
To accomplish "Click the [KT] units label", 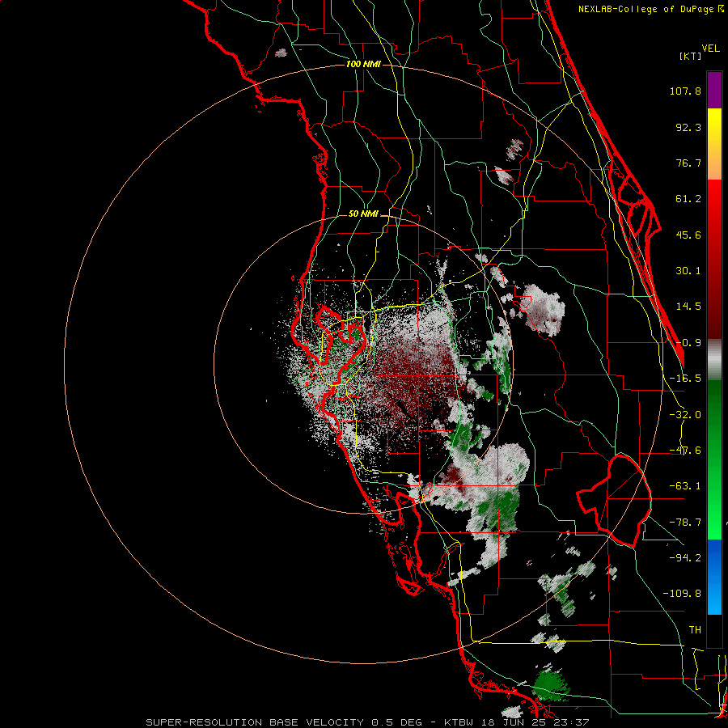I will tap(691, 56).
